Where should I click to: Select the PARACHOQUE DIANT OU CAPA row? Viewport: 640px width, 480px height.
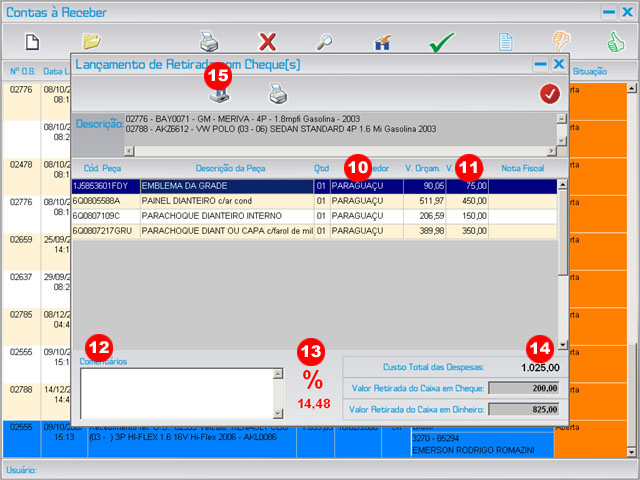tap(314, 231)
